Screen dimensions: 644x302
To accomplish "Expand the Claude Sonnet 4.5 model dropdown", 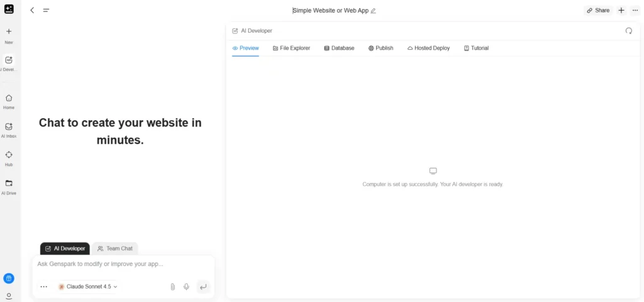I will (88, 286).
